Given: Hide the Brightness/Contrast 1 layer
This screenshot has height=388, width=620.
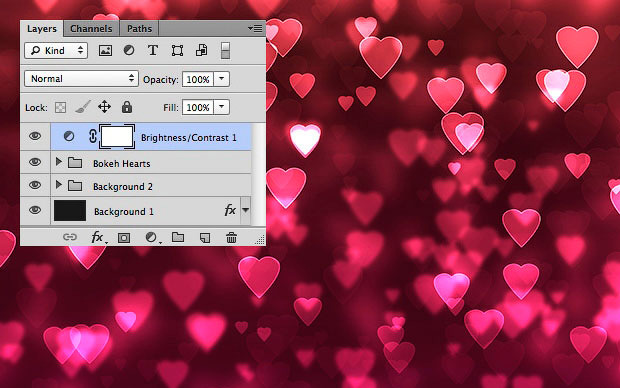Looking at the screenshot, I should pos(35,136).
